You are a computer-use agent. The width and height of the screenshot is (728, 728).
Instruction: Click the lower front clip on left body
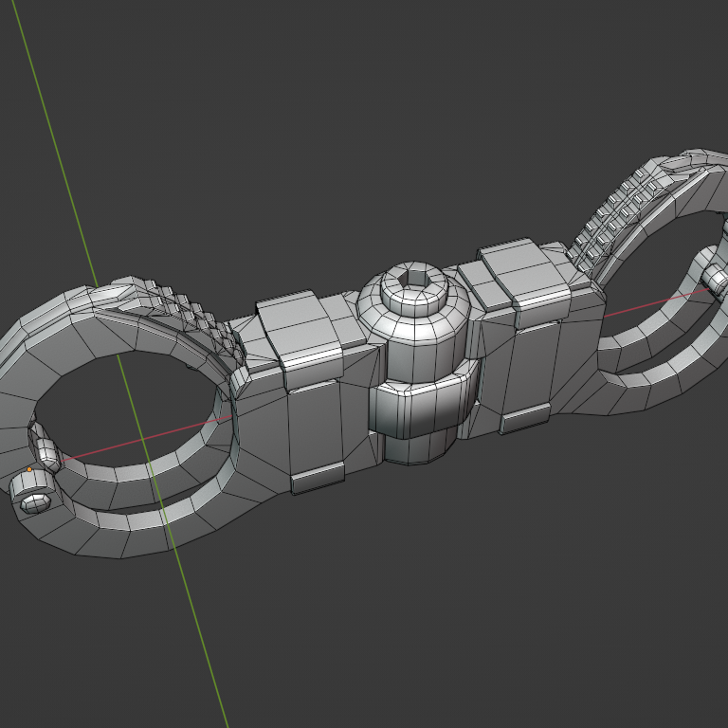(x=318, y=479)
